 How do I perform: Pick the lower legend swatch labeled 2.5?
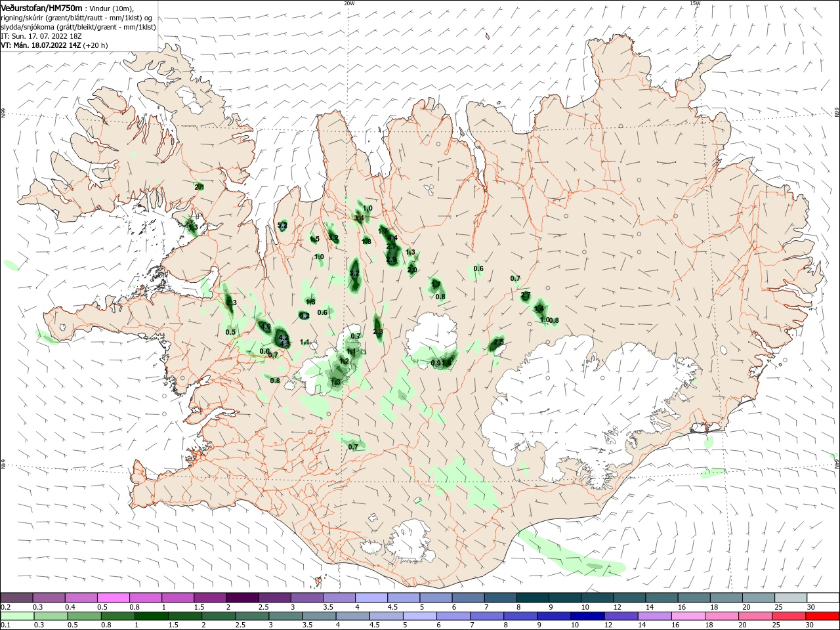[x=252, y=616]
